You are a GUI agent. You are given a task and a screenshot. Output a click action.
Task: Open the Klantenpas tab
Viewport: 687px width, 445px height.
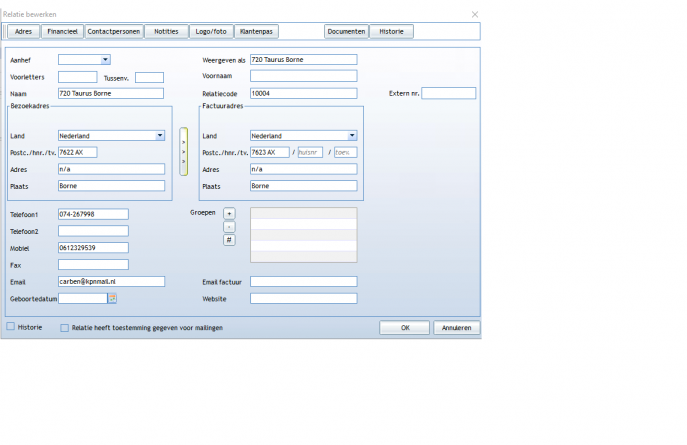[256, 32]
